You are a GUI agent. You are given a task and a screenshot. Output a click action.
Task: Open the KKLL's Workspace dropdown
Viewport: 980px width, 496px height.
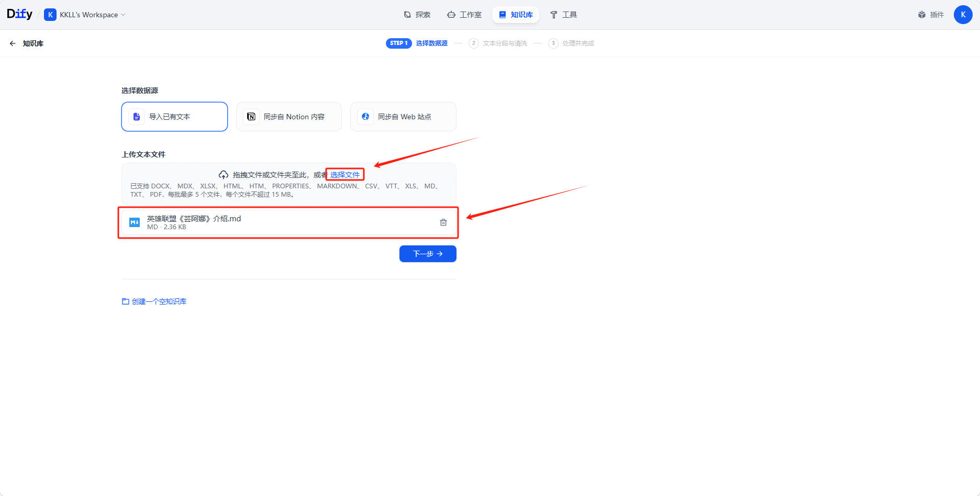click(85, 15)
